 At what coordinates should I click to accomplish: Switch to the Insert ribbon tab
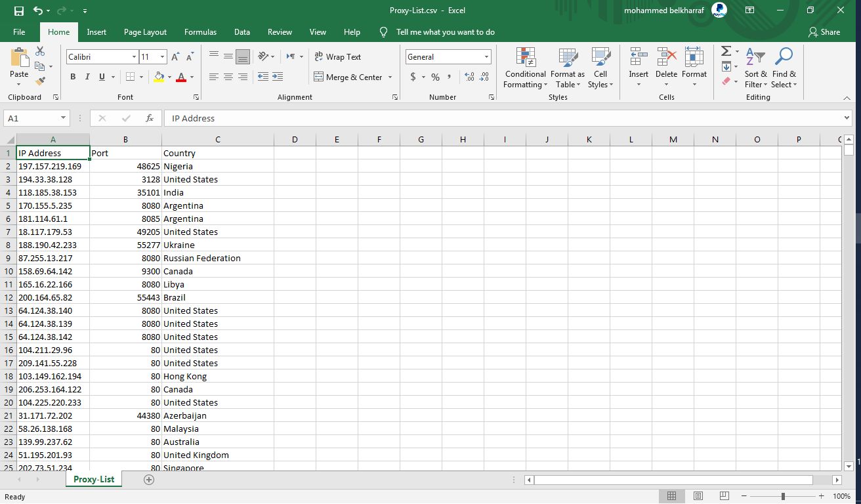coord(96,31)
